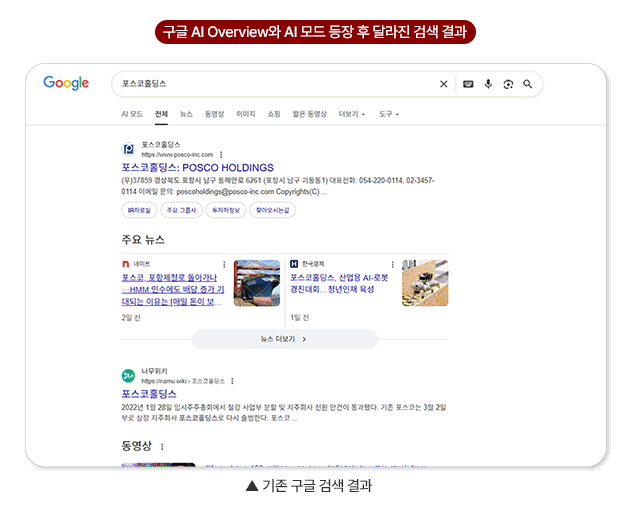Open the 나무위키 포스코홀딩스 result link
The image size is (630, 512).
coord(149,394)
